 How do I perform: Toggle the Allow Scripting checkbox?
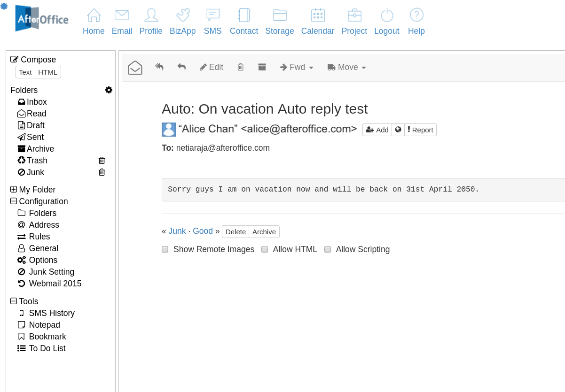[x=328, y=249]
